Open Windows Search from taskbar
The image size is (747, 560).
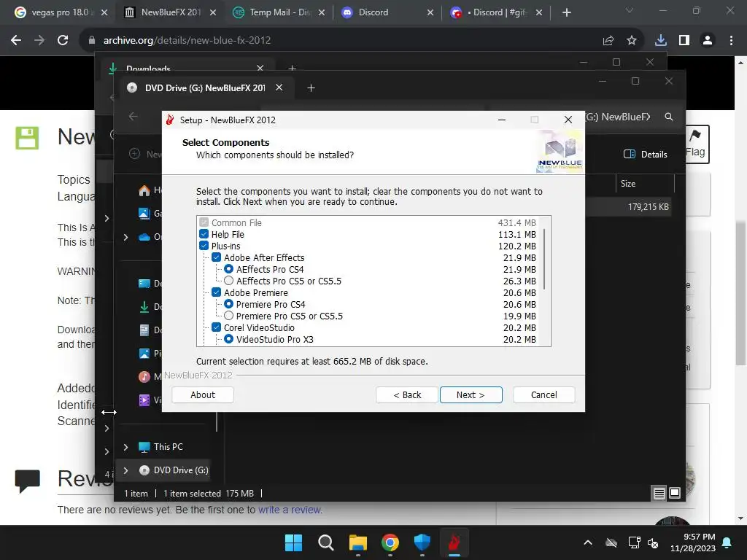tap(326, 542)
